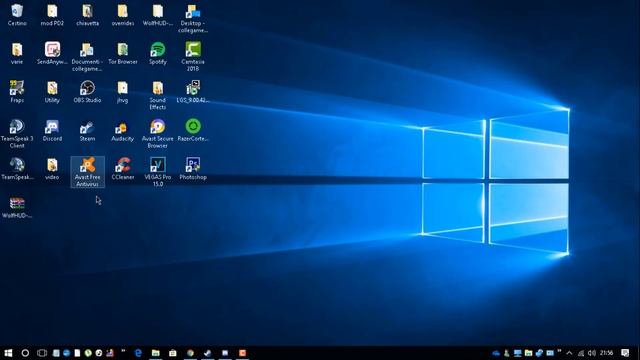
Task: Select the Avast Free Antivirus icon
Action: pyautogui.click(x=87, y=172)
